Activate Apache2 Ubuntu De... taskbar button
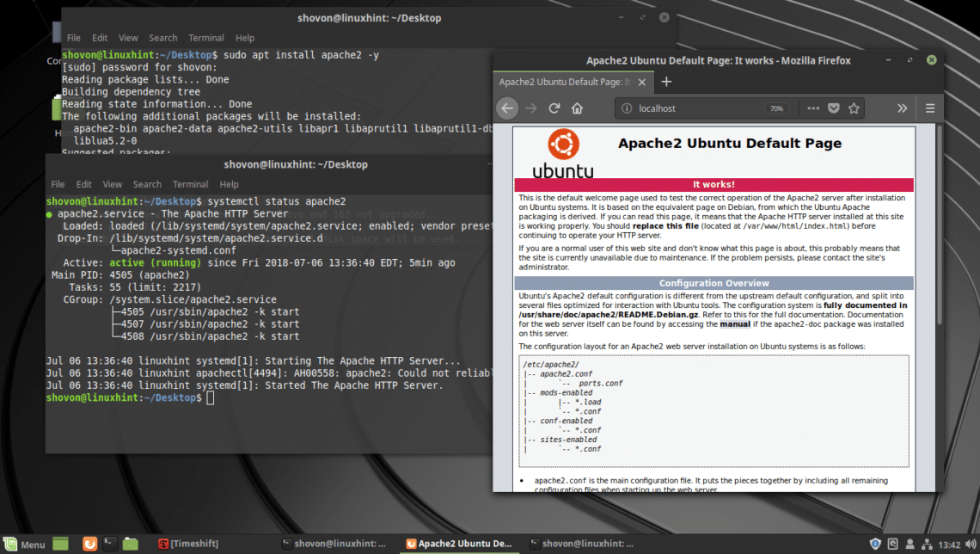Viewport: 980px width, 554px height. click(x=459, y=544)
